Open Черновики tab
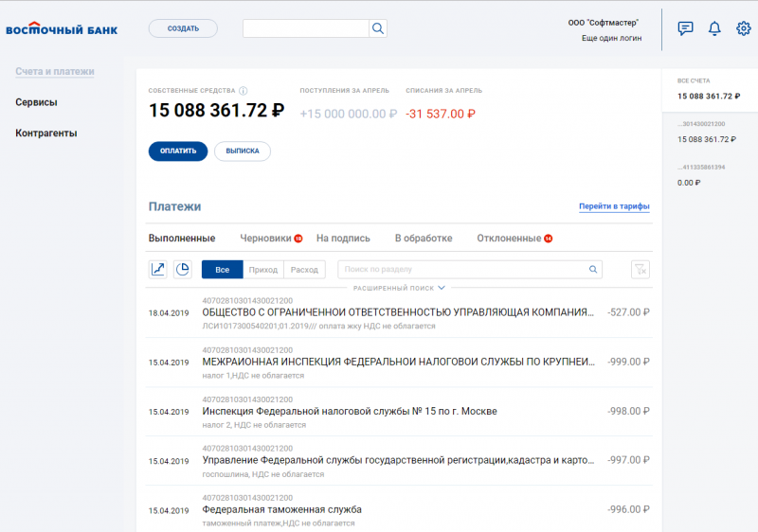The image size is (758, 532). coord(265,239)
